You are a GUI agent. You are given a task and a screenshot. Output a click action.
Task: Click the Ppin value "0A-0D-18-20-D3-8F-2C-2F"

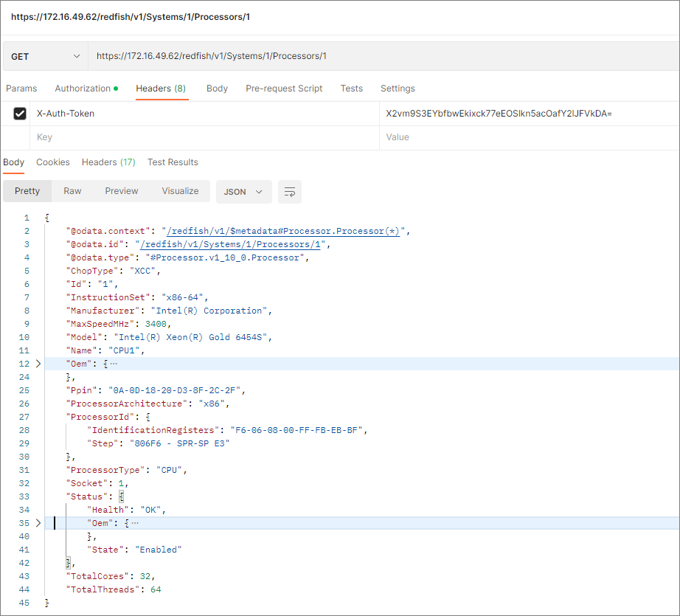click(174, 390)
